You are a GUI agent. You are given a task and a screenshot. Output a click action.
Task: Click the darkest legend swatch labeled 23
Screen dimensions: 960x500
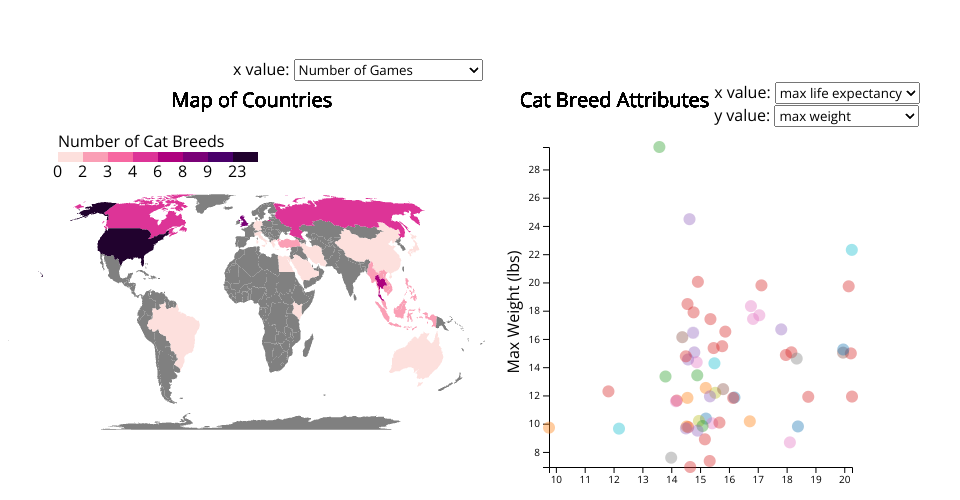tap(245, 157)
